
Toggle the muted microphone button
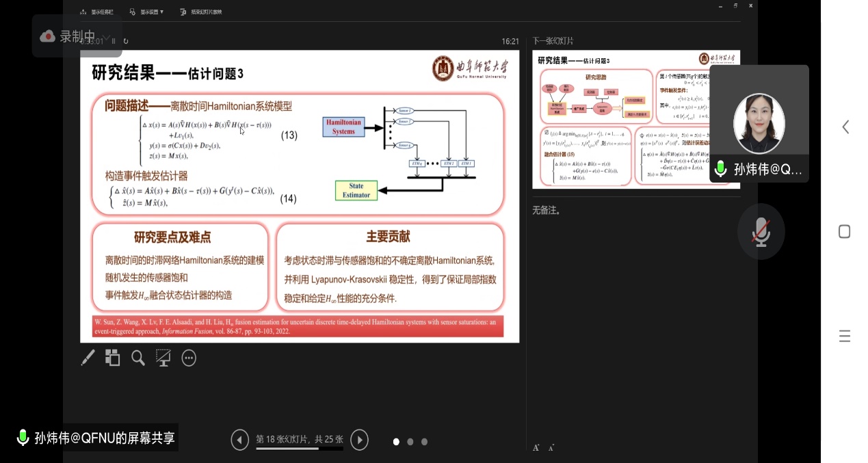tap(761, 232)
